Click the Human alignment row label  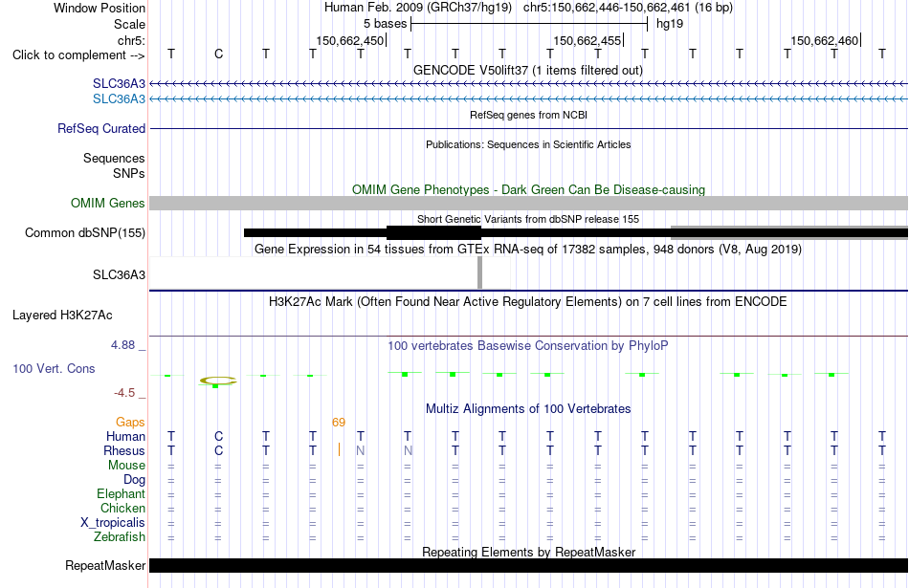click(x=125, y=436)
